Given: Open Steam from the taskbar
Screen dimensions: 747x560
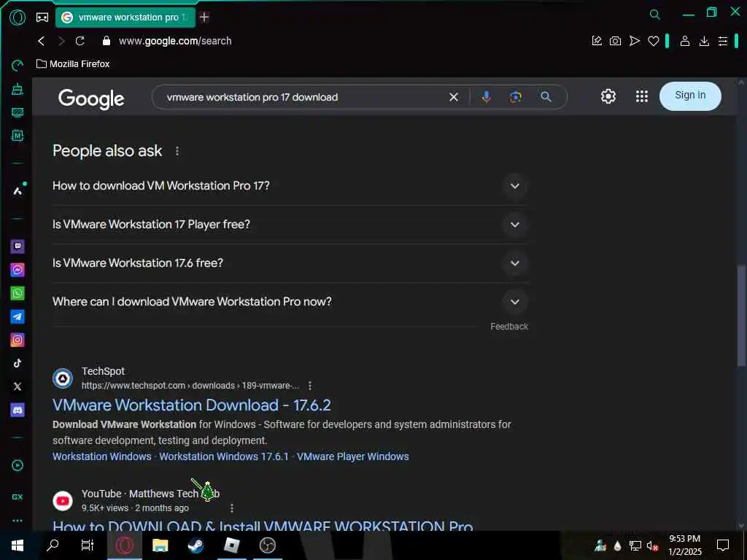Looking at the screenshot, I should tap(196, 545).
